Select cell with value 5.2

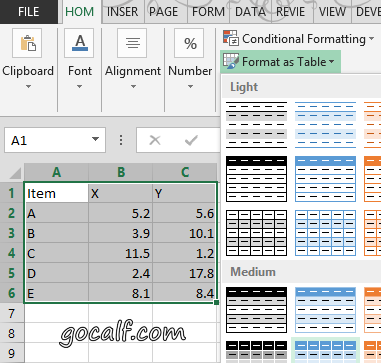(x=121, y=213)
